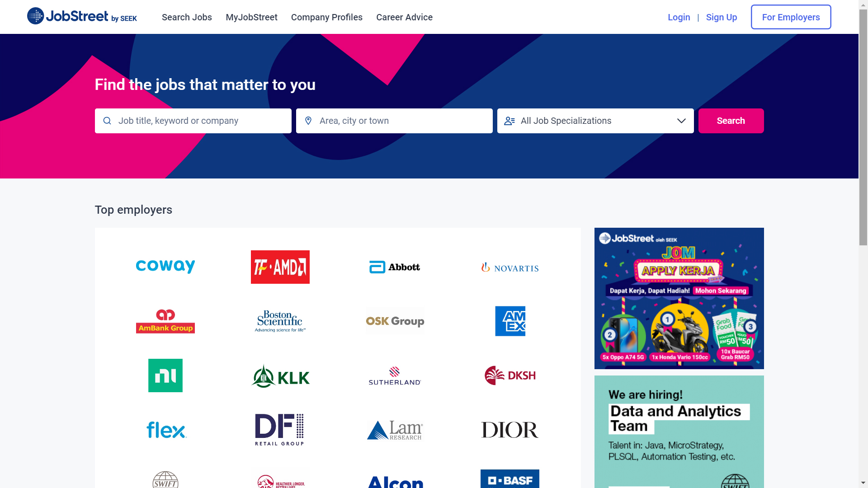Click the specialization person icon
Image resolution: width=868 pixels, height=488 pixels.
(509, 121)
